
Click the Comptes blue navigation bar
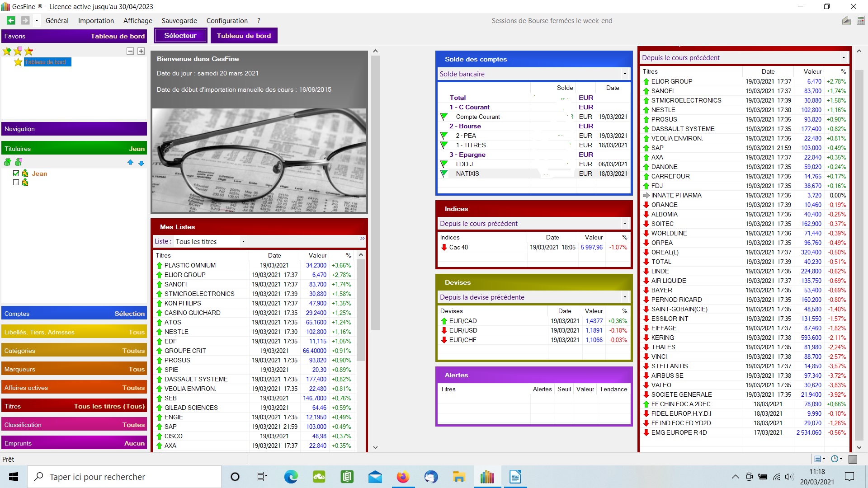[74, 314]
